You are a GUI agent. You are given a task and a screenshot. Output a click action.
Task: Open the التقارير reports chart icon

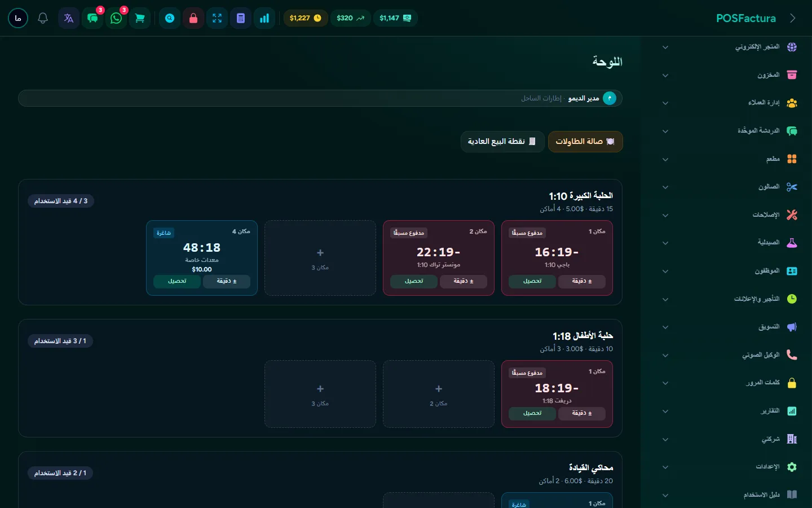[792, 411]
